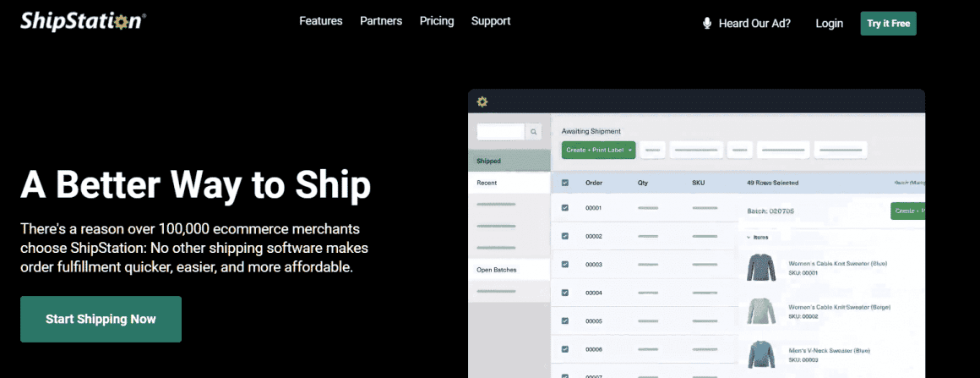Open the Support menu
This screenshot has width=980, height=378.
click(491, 20)
